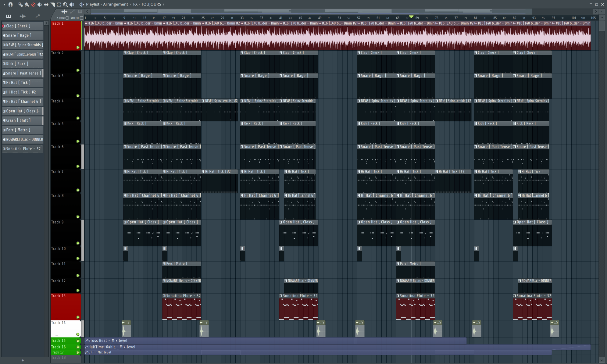
Task: Select the Draw pencil tool
Action: 20,4
